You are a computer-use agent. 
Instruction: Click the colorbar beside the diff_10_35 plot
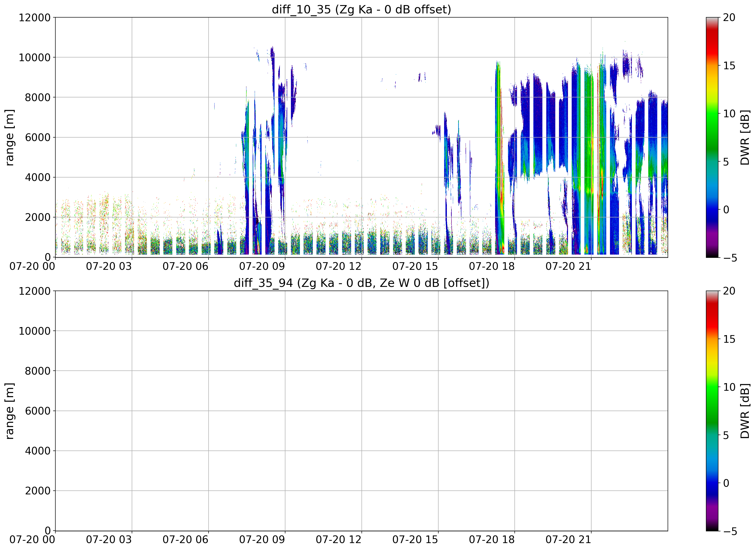712,137
